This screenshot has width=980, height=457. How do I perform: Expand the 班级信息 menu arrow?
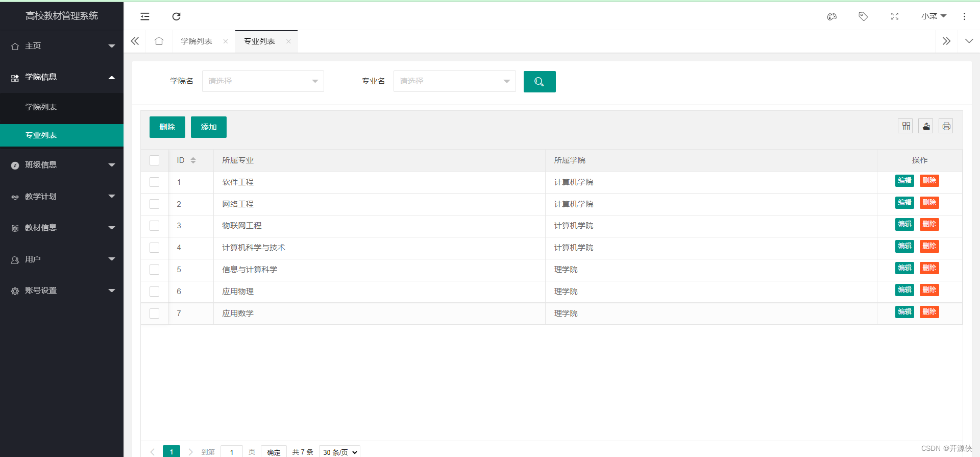(x=112, y=165)
